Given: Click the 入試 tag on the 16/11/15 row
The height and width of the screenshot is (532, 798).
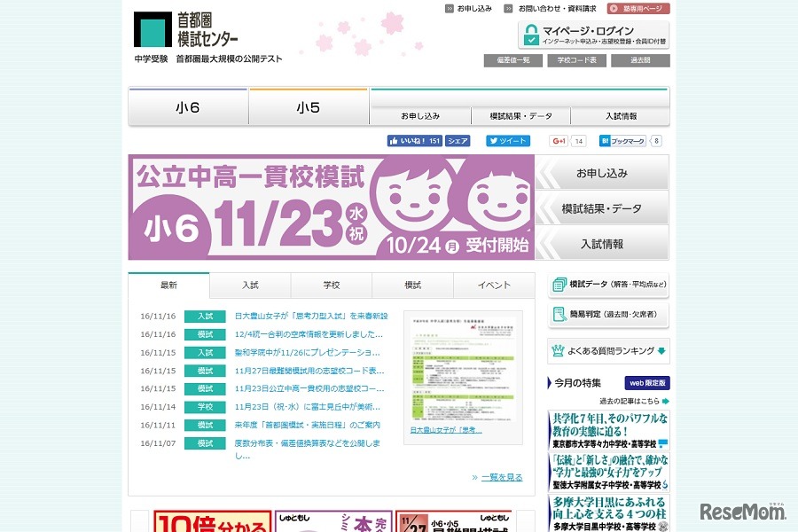Looking at the screenshot, I should click(205, 352).
